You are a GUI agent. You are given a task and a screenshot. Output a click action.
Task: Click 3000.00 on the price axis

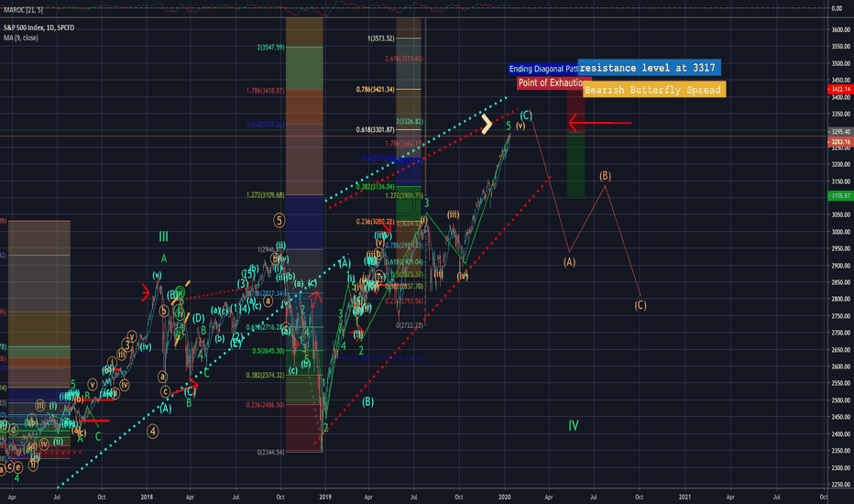point(840,232)
